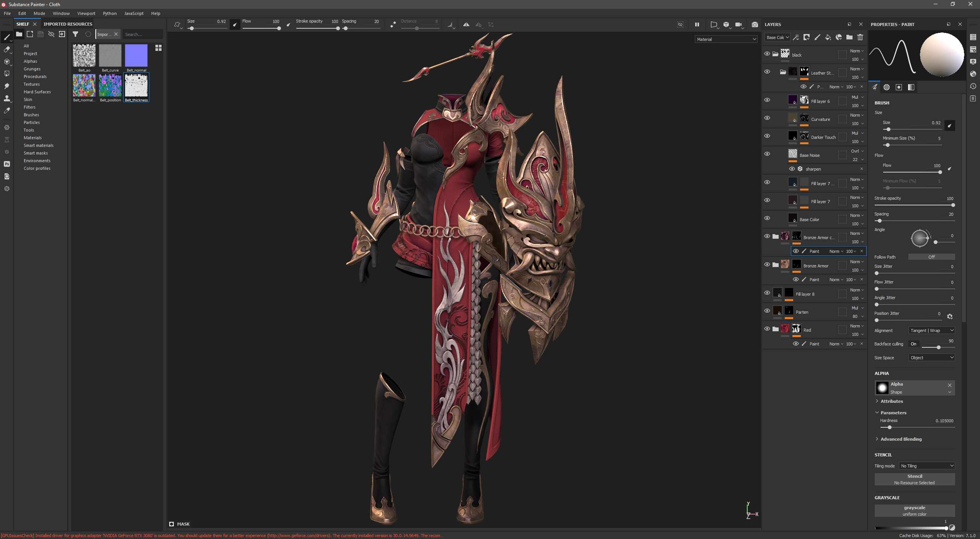Screen dimensions: 980x539
Task: Switch to the Imported Resources tab
Action: pyautogui.click(x=68, y=24)
